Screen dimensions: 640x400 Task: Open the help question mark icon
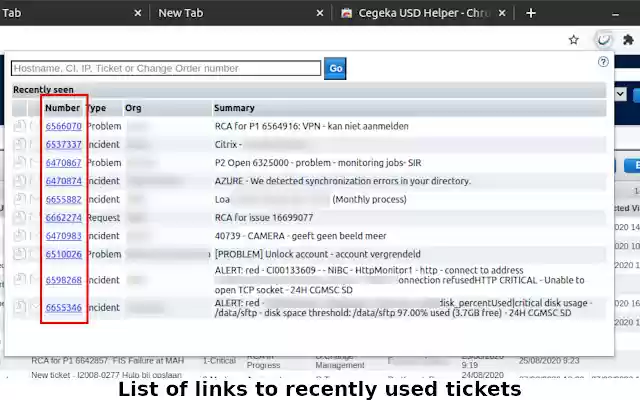coord(603,62)
